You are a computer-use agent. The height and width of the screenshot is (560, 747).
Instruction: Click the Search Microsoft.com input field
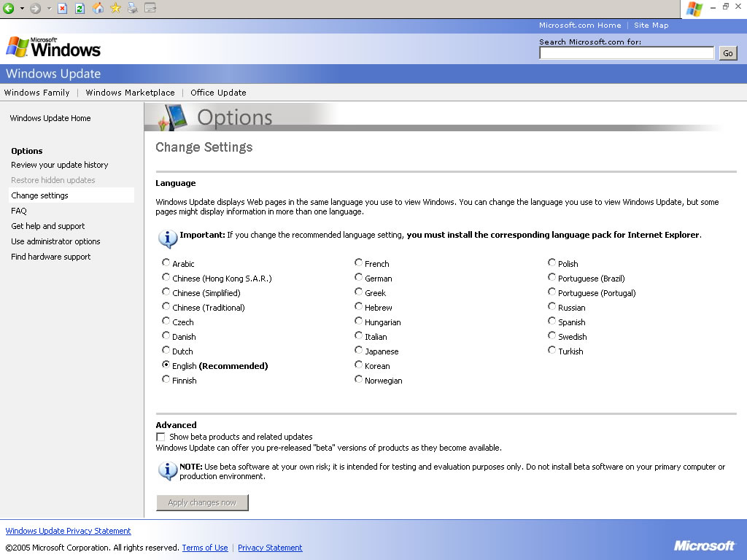coord(627,52)
